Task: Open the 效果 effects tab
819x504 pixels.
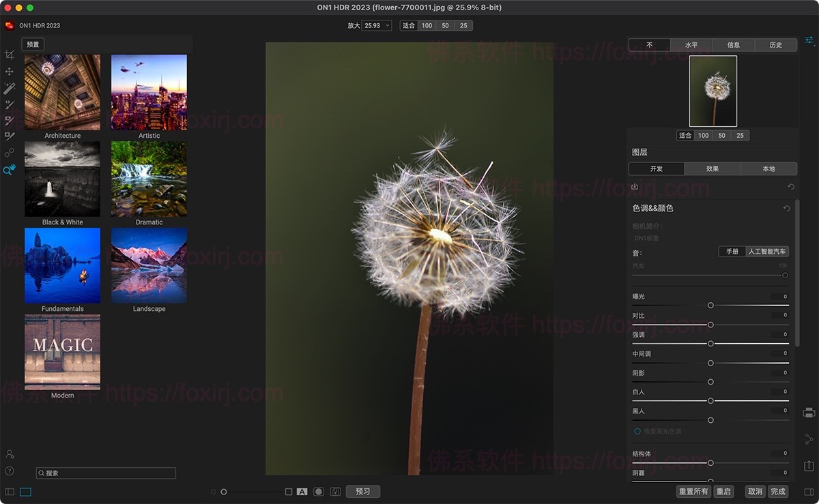Action: (x=713, y=169)
